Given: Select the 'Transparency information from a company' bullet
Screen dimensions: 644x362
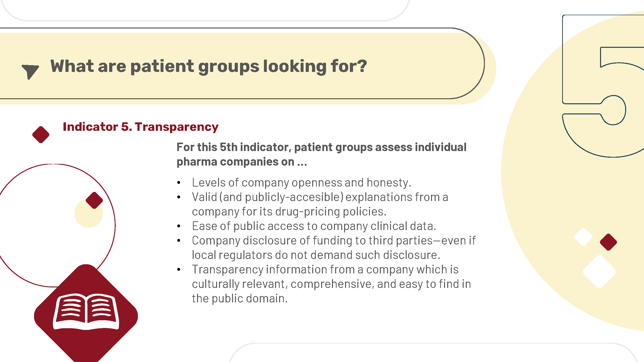Looking at the screenshot, I should pos(331,284).
